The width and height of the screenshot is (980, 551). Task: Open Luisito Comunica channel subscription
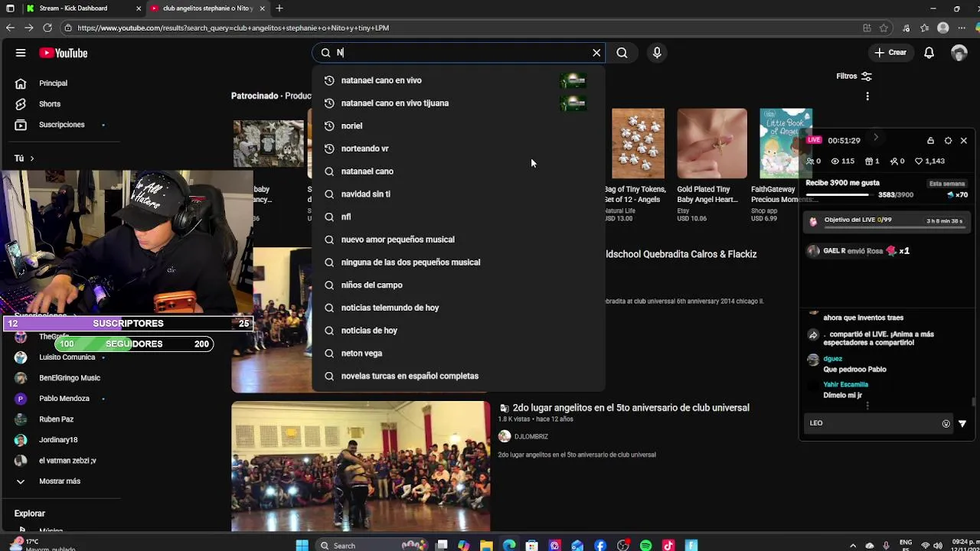point(67,357)
